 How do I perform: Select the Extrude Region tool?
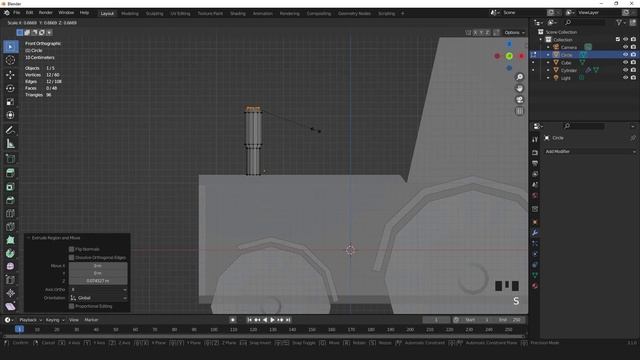pyautogui.click(x=10, y=173)
